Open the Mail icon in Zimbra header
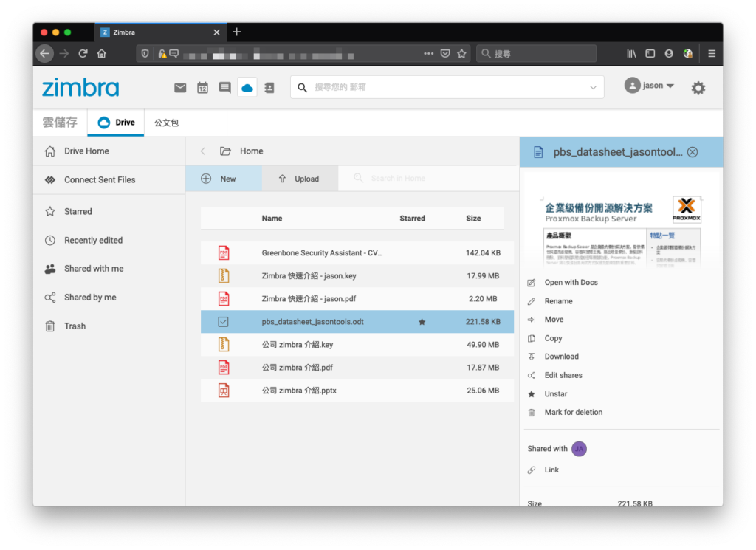The width and height of the screenshot is (756, 550). point(180,88)
